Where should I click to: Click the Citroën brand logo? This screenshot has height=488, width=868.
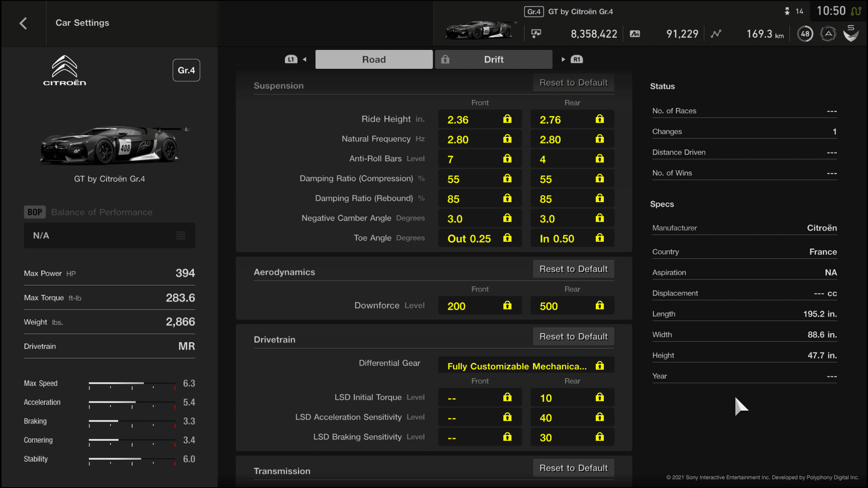coord(64,70)
